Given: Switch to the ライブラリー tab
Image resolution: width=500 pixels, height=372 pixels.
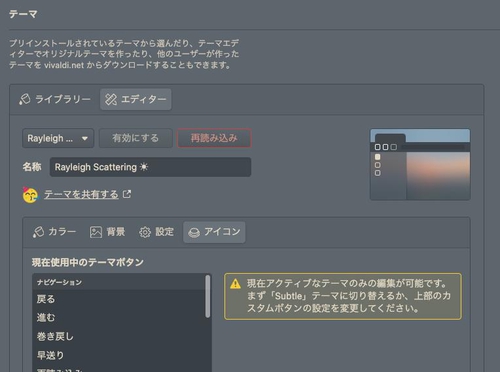Looking at the screenshot, I should click(55, 99).
